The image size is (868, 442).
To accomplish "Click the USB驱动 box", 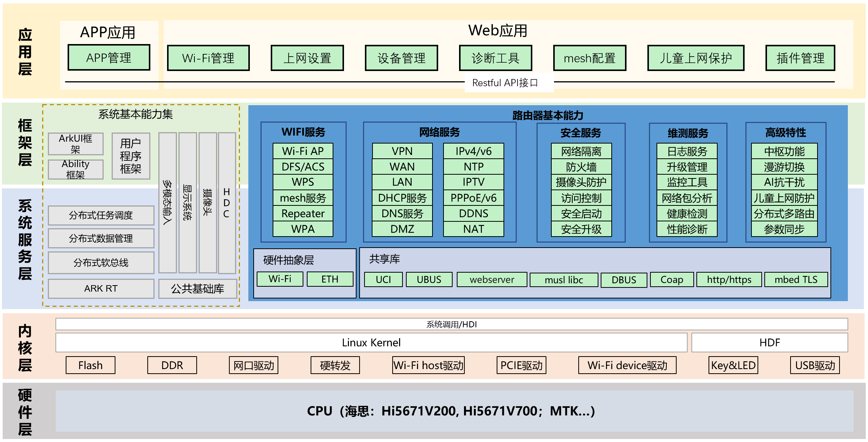I will [x=815, y=365].
